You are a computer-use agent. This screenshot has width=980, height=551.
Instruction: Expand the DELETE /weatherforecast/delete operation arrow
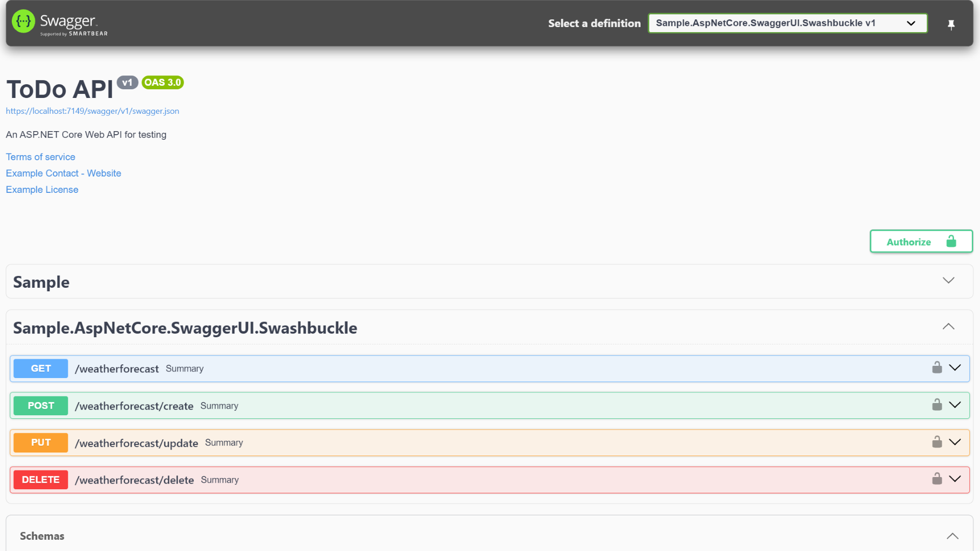click(954, 479)
